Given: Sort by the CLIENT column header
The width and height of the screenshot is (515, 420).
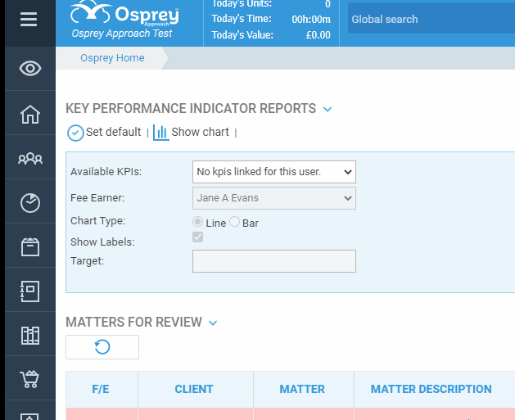Looking at the screenshot, I should coord(194,389).
